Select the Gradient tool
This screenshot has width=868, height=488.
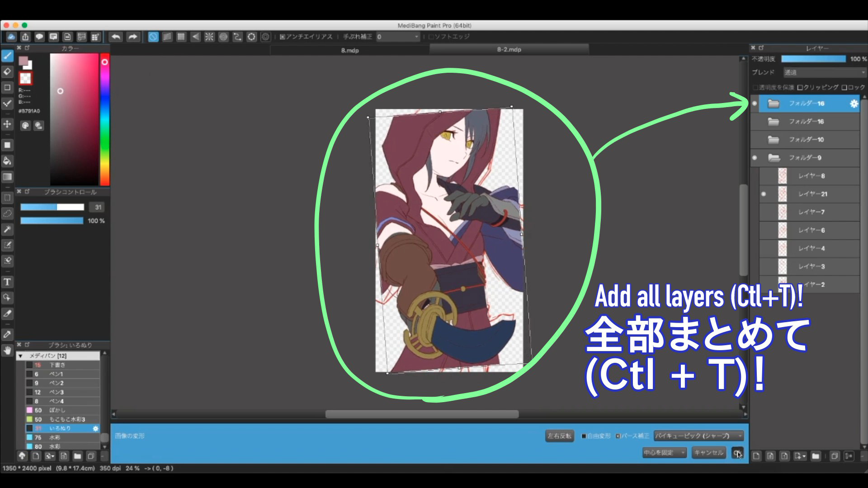[x=7, y=177]
